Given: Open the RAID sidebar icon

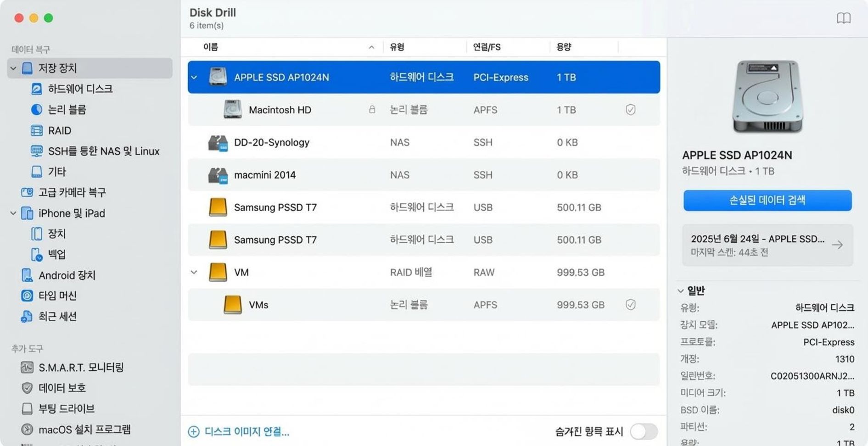Looking at the screenshot, I should click(36, 130).
